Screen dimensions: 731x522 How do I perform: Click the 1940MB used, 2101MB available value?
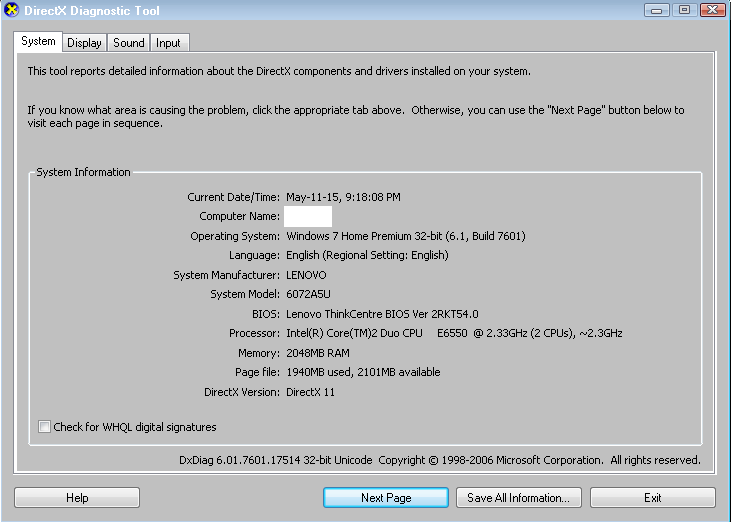point(363,372)
